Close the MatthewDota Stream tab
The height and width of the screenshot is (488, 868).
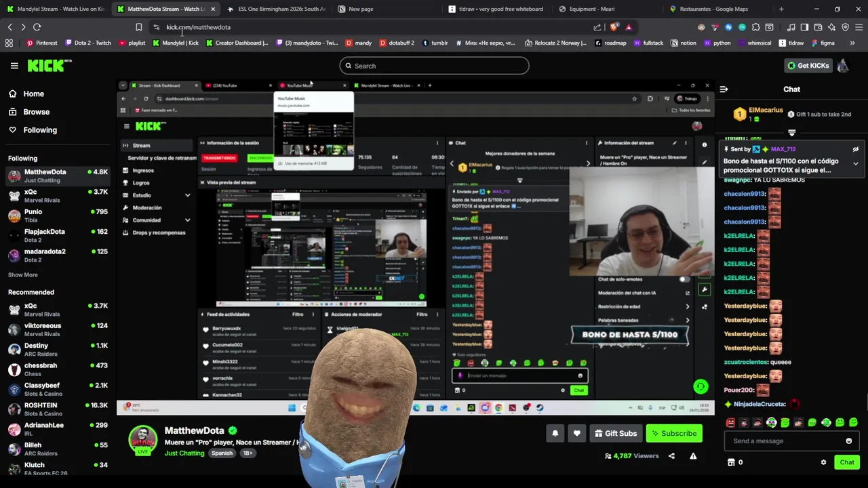[213, 9]
